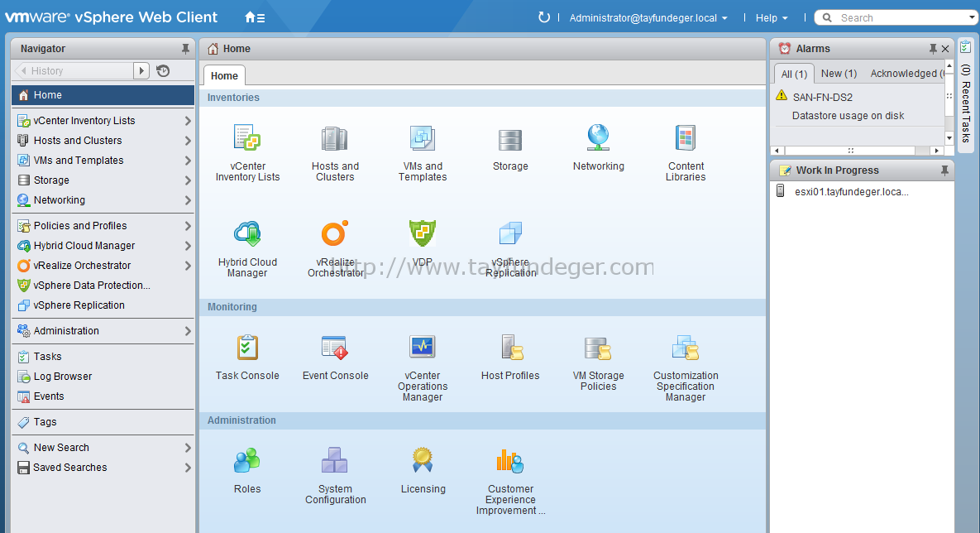Viewport: 980px width, 533px height.
Task: Open Events in the Navigator
Action: [103, 396]
